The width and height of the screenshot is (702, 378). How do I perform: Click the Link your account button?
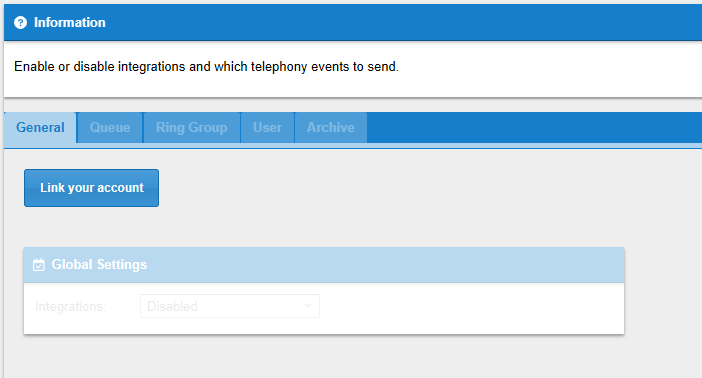coord(91,188)
